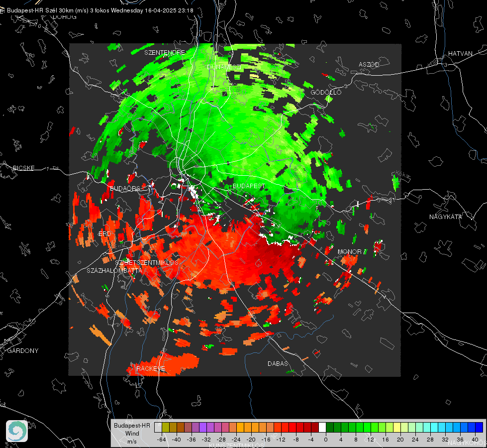Click the legend scale value '0'
Screen dimensions: 487x448
pyautogui.click(x=326, y=440)
